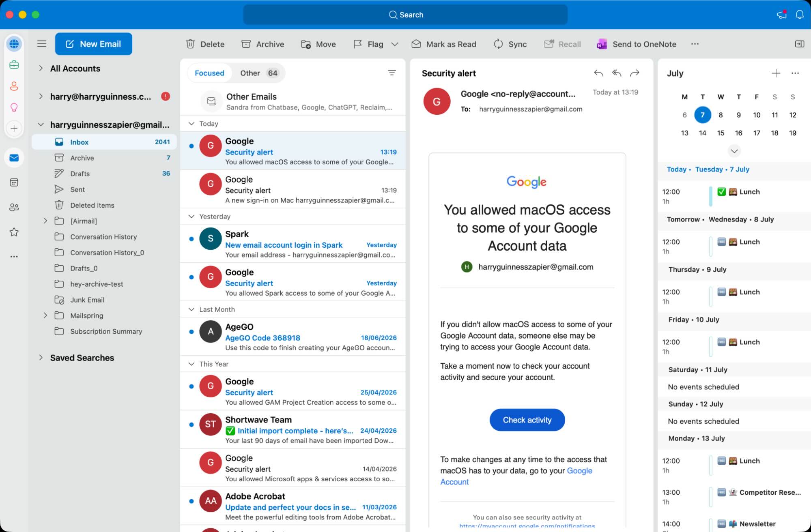Archive the selected email from toolbar
The width and height of the screenshot is (811, 532).
262,44
